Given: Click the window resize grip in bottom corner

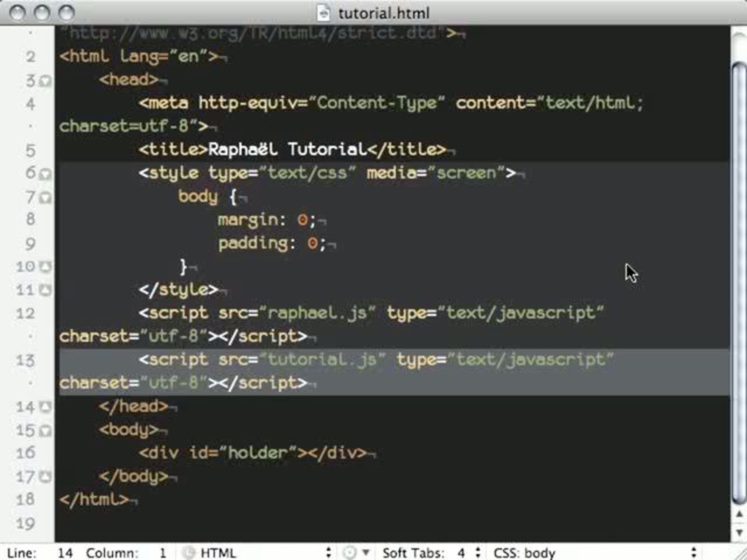Looking at the screenshot, I should tap(740, 553).
